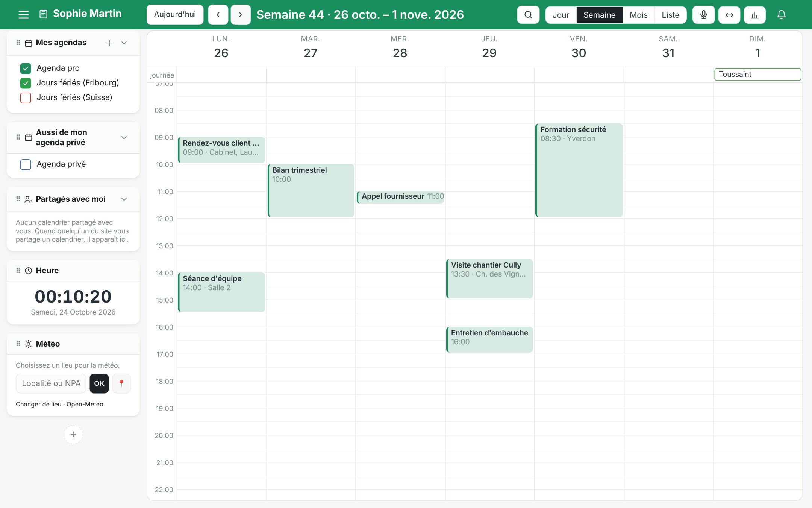This screenshot has width=812, height=508.
Task: Click the notebook icon beside Sophie Martin
Action: tap(44, 14)
